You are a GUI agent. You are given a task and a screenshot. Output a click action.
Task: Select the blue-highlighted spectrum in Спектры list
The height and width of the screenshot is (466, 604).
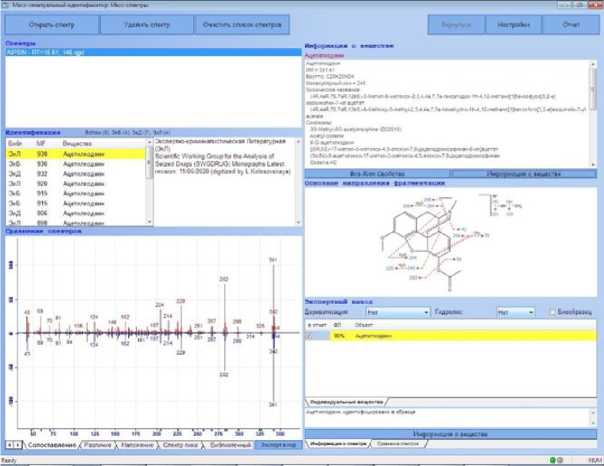click(x=153, y=52)
